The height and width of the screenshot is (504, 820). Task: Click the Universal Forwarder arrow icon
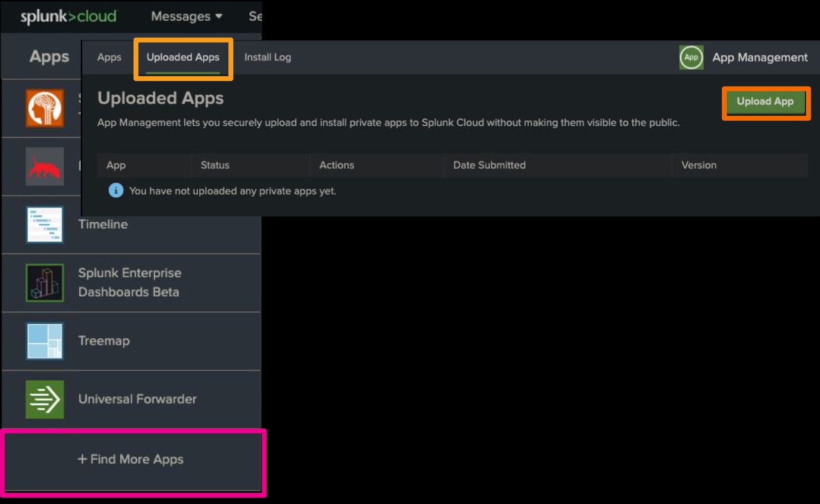pyautogui.click(x=45, y=399)
